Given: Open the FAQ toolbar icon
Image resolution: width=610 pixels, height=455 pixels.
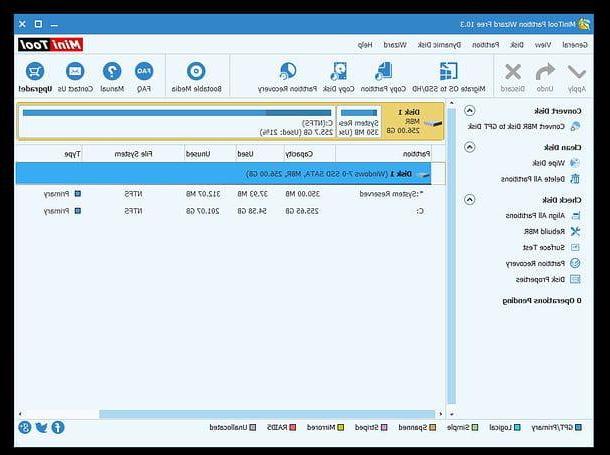Looking at the screenshot, I should (x=144, y=77).
